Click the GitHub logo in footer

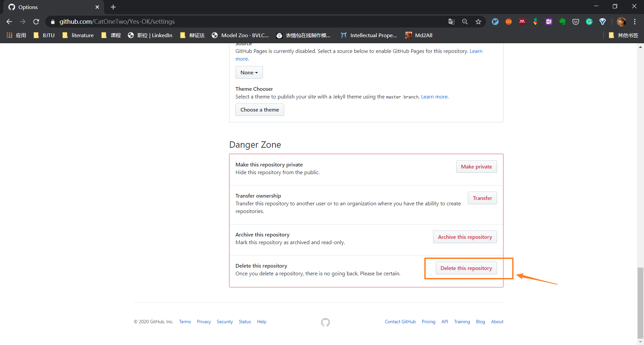pyautogui.click(x=325, y=322)
